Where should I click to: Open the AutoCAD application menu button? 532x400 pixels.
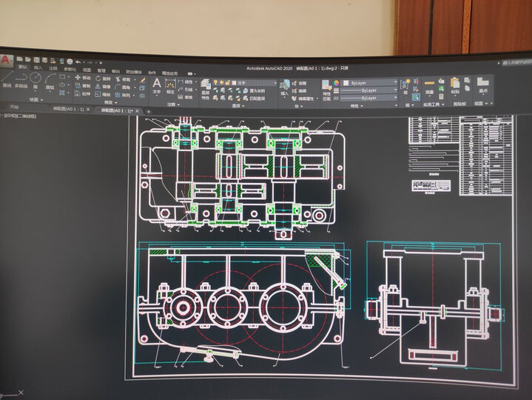coord(6,60)
